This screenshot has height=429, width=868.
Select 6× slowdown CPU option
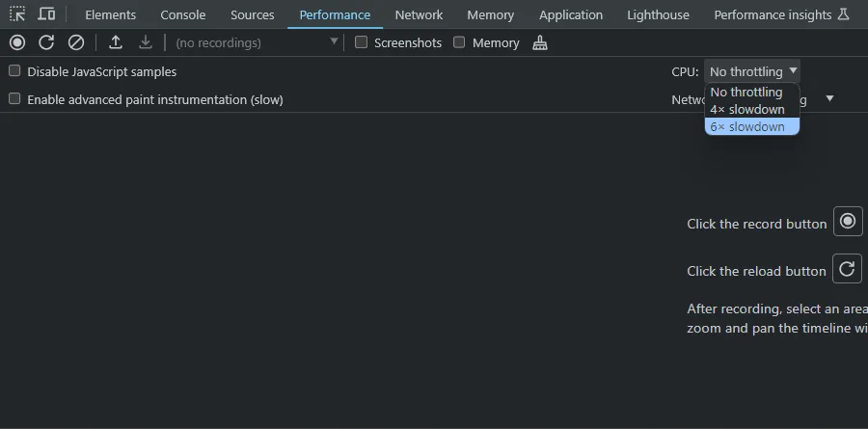pyautogui.click(x=751, y=126)
